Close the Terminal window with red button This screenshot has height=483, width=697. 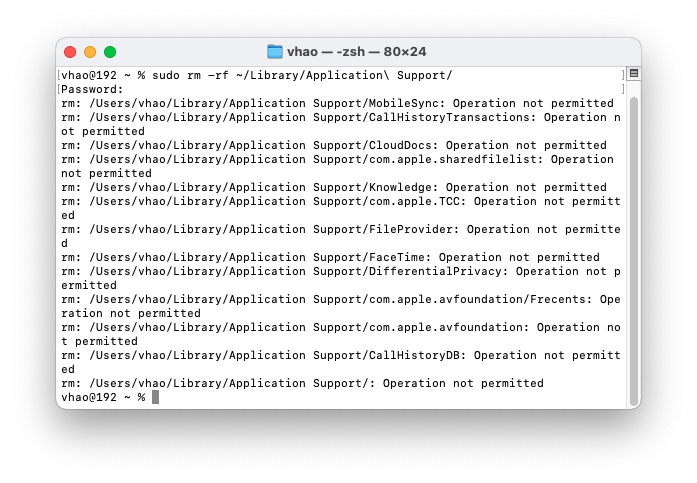tap(70, 52)
